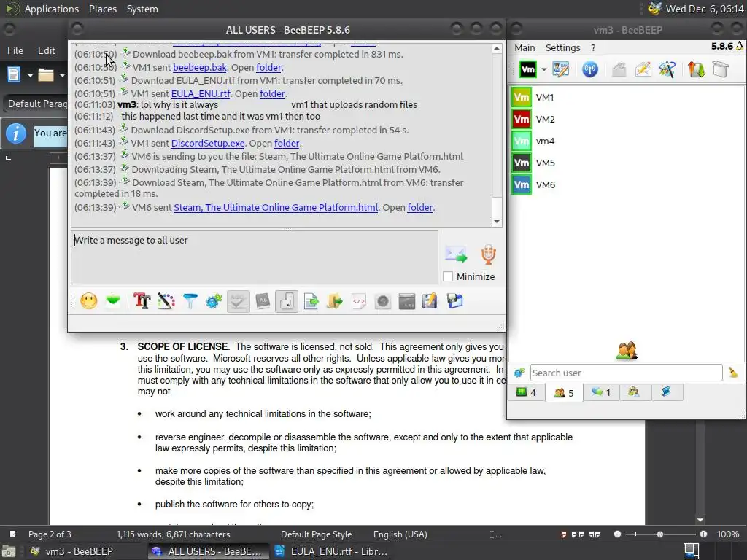Screen dimensions: 747x560
Task: Click the send folder arrow icon
Action: [x=335, y=301]
